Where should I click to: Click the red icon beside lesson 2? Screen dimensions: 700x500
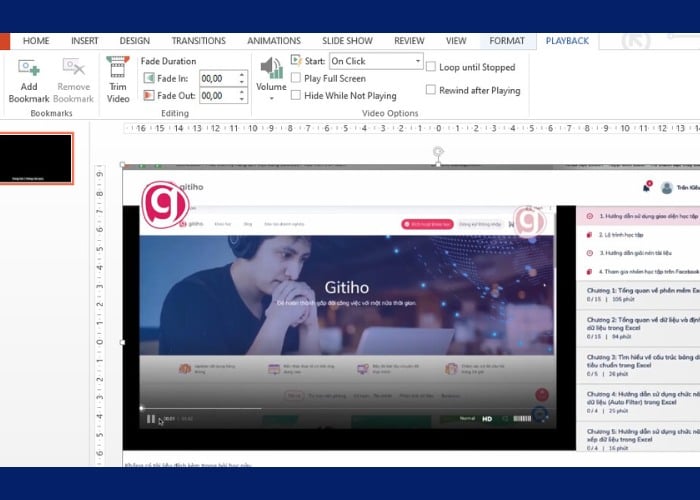589,235
